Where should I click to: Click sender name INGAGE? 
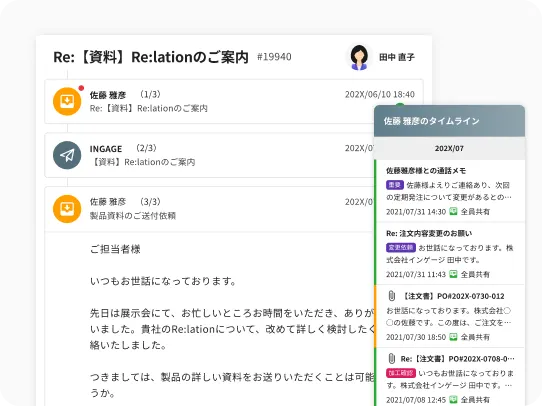pos(106,149)
